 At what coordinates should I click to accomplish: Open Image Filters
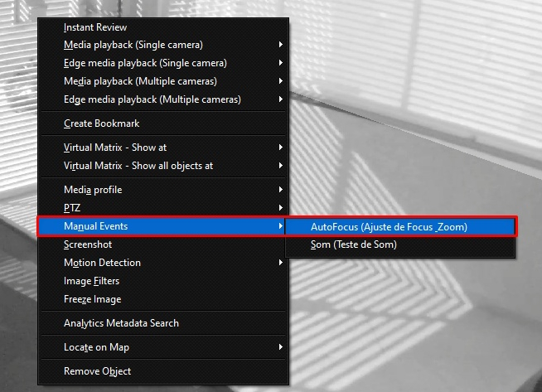tap(163, 281)
